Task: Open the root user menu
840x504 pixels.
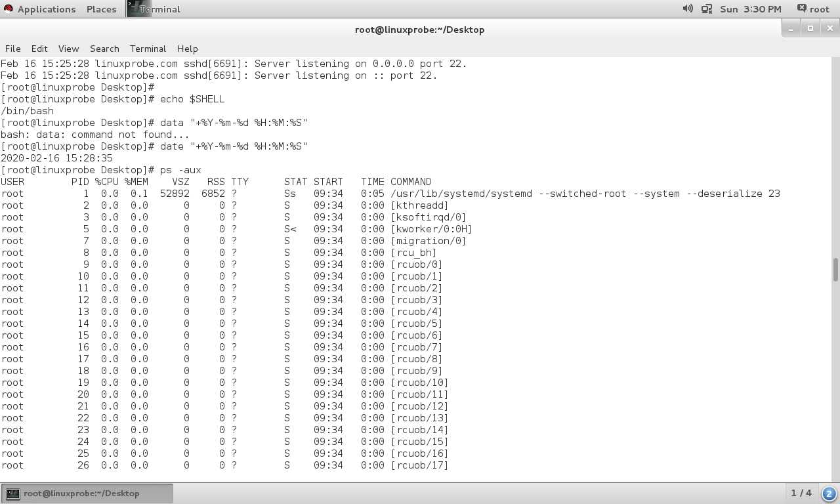Action: tap(813, 9)
